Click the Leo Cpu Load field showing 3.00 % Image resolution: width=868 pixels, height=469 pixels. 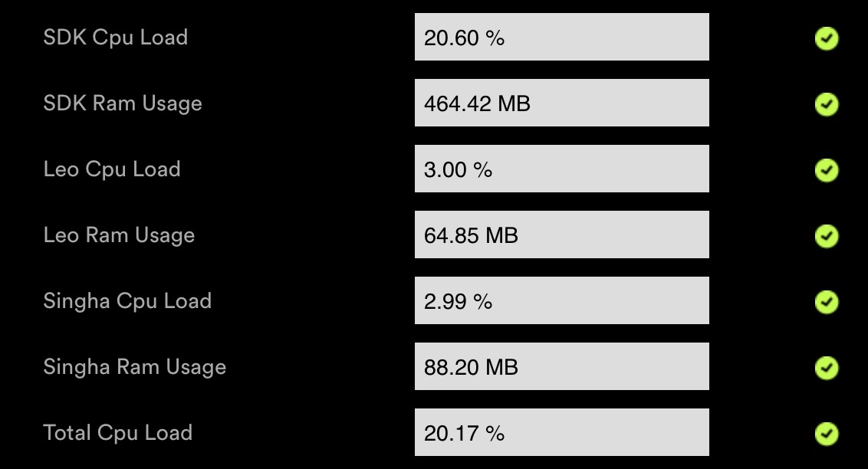tap(561, 169)
